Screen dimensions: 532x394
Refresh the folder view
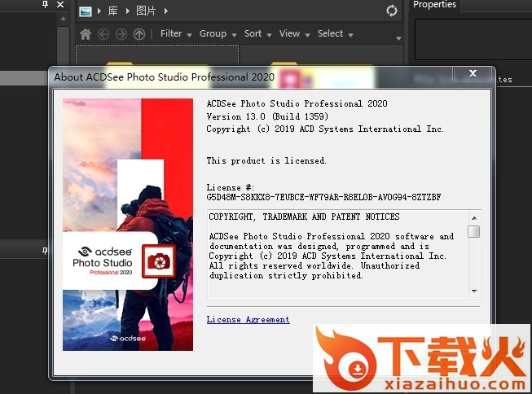tap(392, 11)
